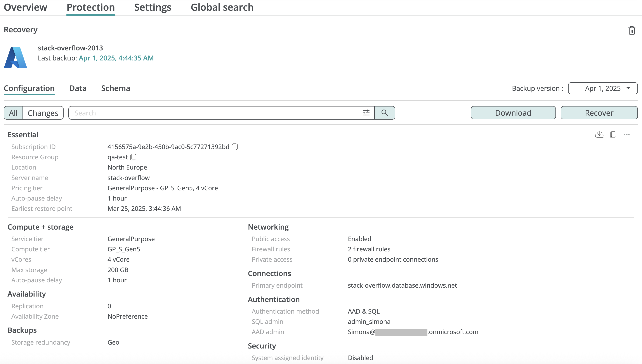Image resolution: width=642 pixels, height=364 pixels.
Task: Click the cloud download icon in Essential
Action: tap(599, 134)
